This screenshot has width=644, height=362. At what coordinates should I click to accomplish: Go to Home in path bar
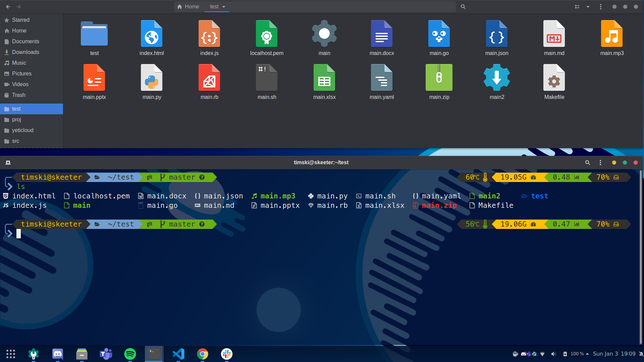tap(189, 7)
